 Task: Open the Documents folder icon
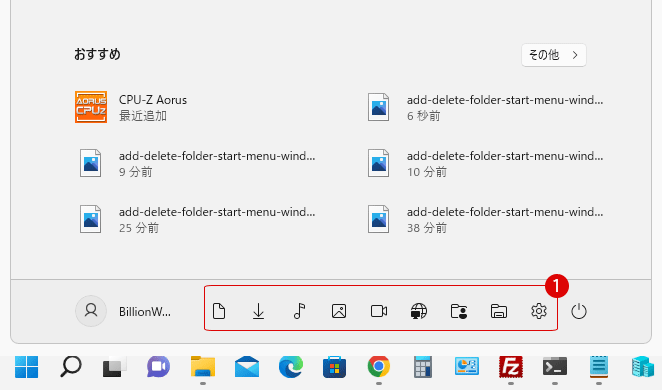click(x=219, y=311)
